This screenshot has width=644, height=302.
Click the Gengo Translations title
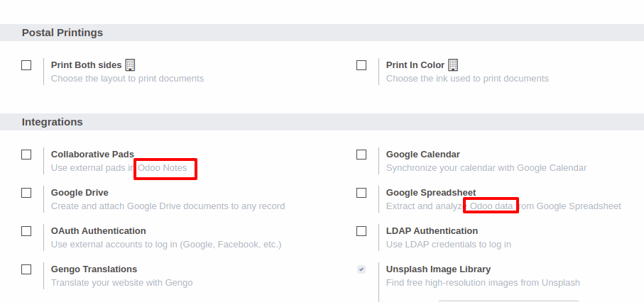tap(94, 269)
